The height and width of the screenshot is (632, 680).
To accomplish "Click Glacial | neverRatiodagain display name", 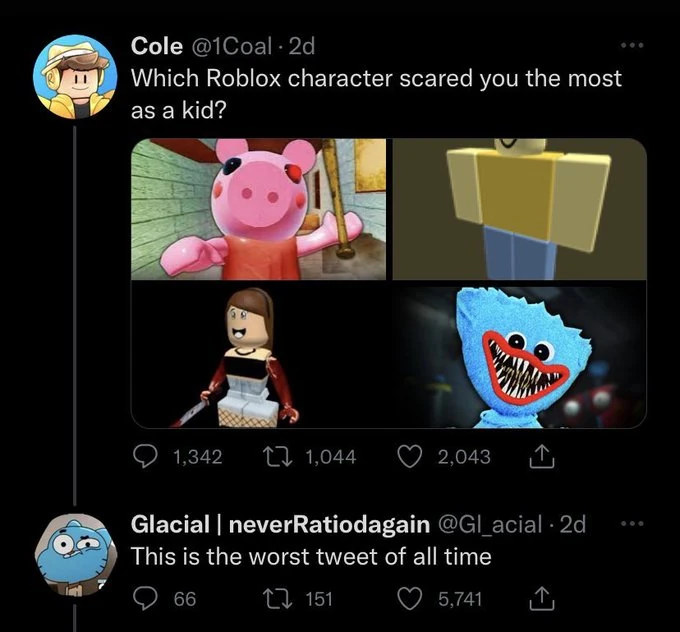I will [x=281, y=524].
